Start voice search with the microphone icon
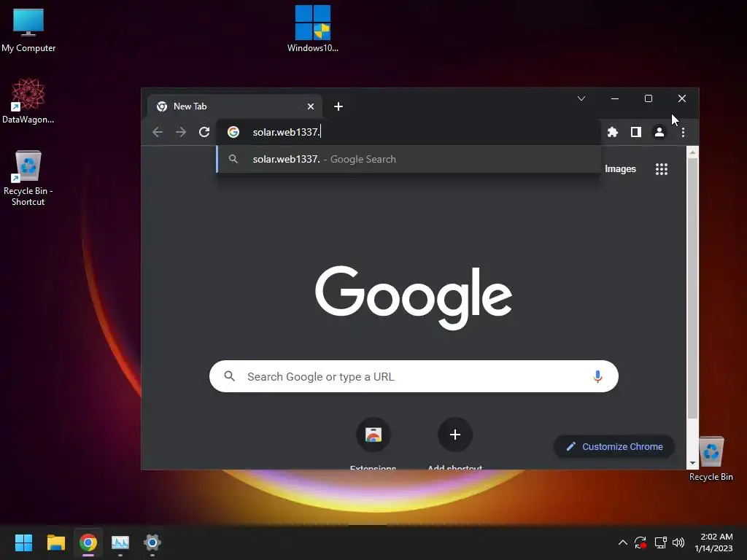 597,377
